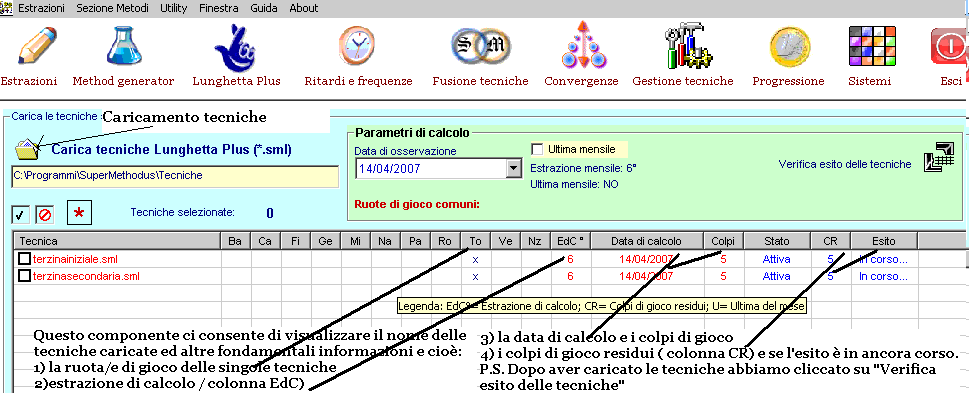Image resolution: width=969 pixels, height=393 pixels.
Task: Open the Ritardi e frequenze clock icon
Action: coord(357,46)
